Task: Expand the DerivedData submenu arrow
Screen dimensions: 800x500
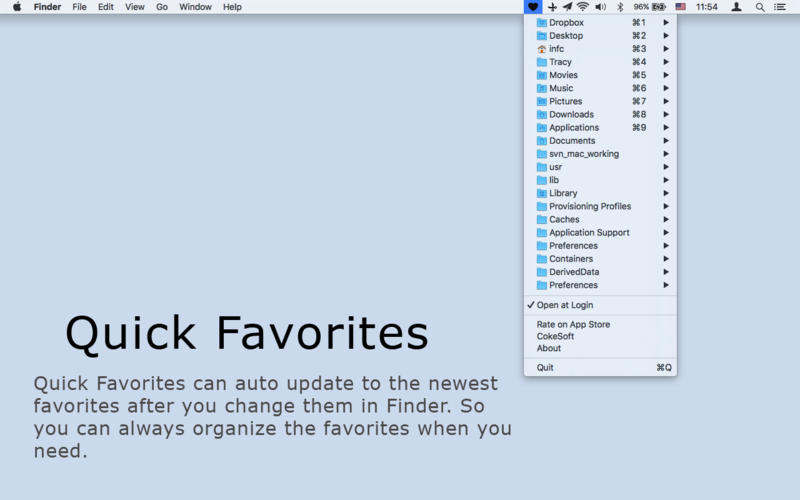Action: click(666, 272)
